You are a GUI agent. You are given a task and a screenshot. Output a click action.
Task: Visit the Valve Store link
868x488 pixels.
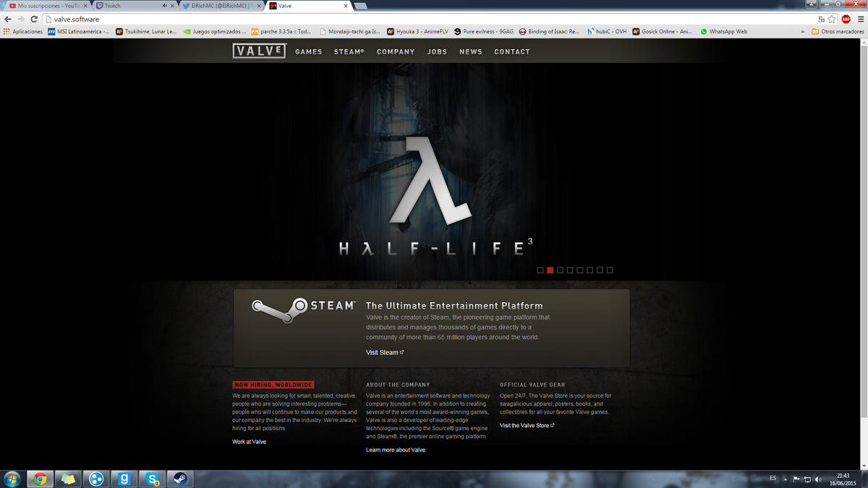pos(527,425)
